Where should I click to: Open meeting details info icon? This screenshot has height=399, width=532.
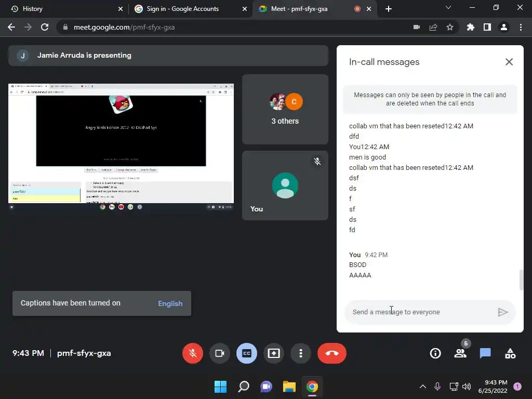click(x=435, y=353)
